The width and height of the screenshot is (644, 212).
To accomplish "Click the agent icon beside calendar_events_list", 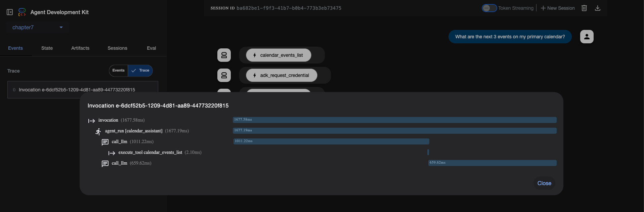I will click(x=224, y=55).
